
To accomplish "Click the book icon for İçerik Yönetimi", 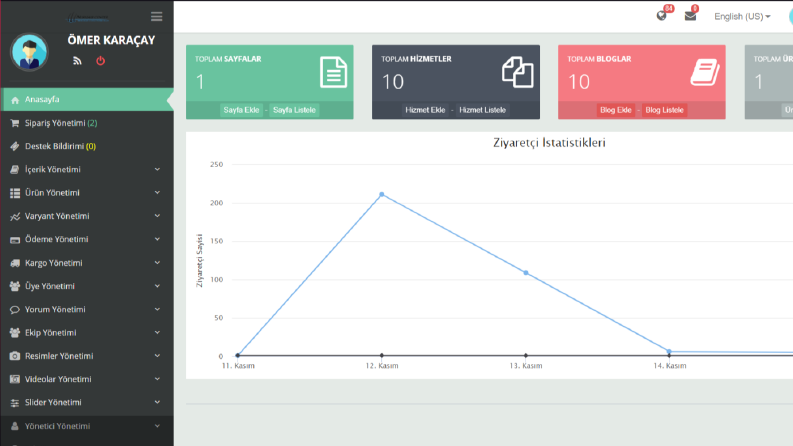I will point(15,169).
